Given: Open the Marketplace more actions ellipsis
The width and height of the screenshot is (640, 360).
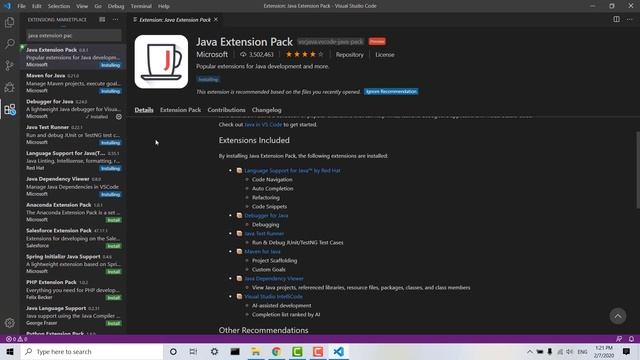Looking at the screenshot, I should (116, 20).
